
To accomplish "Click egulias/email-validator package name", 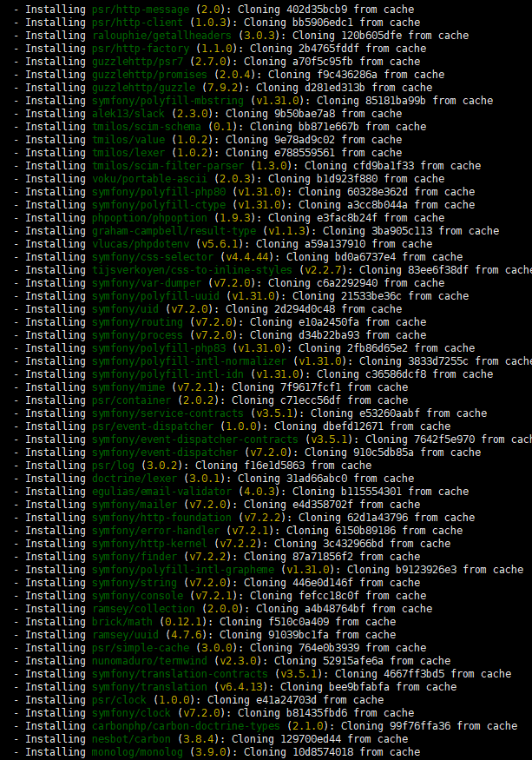I will coord(161,492).
